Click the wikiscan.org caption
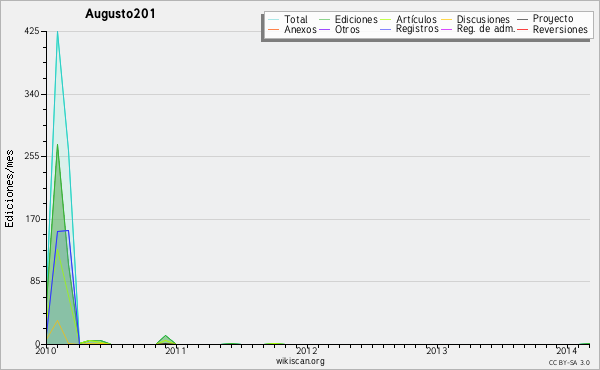 coord(300,361)
